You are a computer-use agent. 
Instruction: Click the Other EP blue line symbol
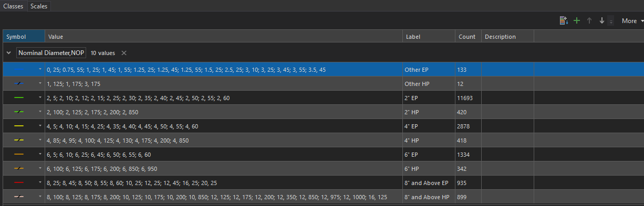coord(19,69)
